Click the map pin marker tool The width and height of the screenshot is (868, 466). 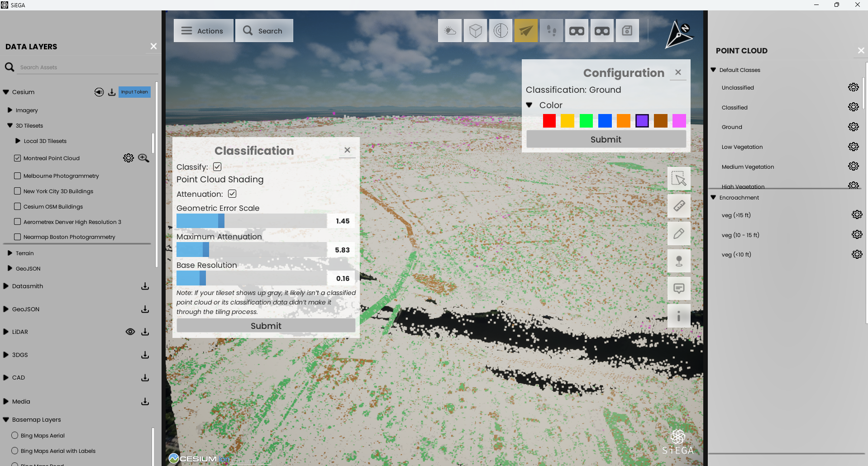(x=679, y=261)
